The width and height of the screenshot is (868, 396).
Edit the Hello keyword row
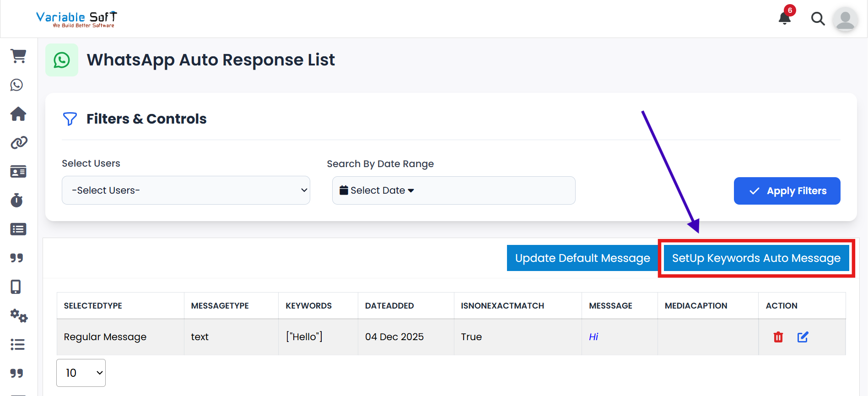803,337
